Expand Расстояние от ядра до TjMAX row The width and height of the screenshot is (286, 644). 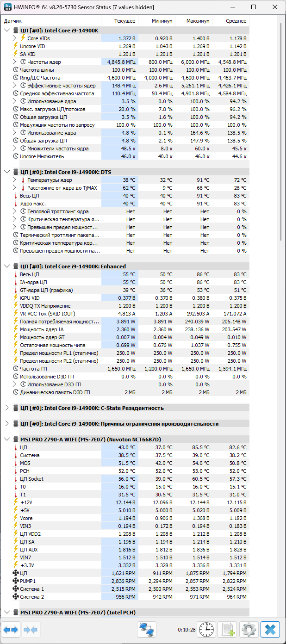coord(15,188)
